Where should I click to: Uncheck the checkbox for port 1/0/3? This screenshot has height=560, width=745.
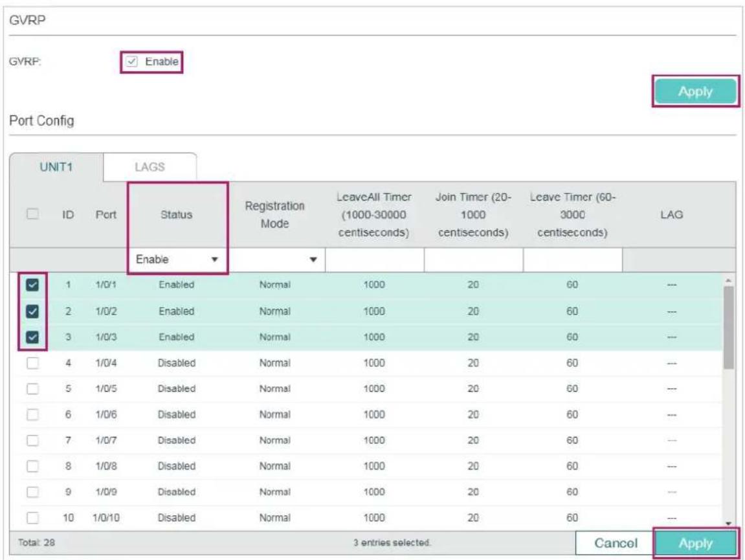(x=32, y=337)
